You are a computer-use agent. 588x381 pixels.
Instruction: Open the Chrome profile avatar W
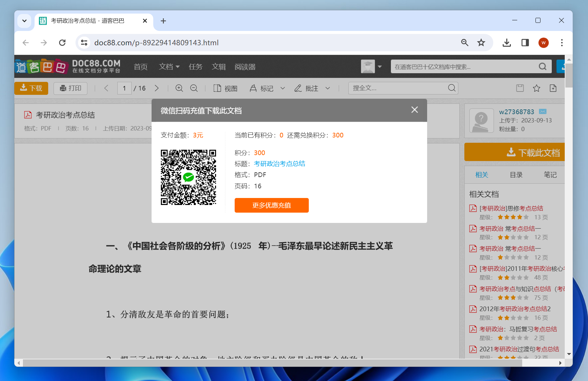(x=543, y=43)
